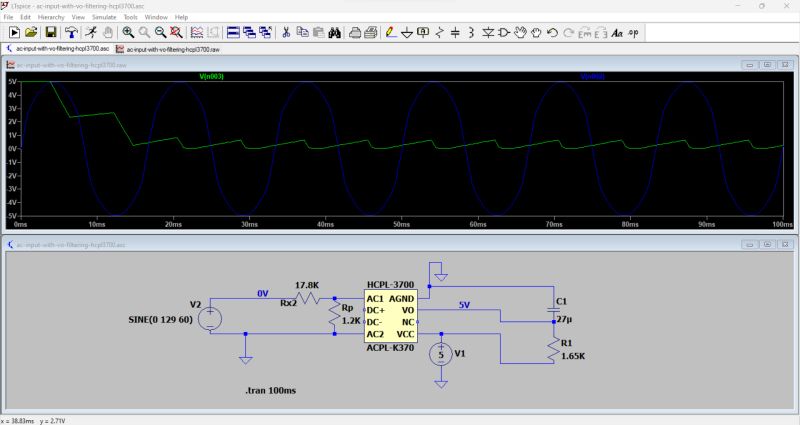Open a file with the folder icon
The height and width of the screenshot is (425, 800).
[x=31, y=33]
